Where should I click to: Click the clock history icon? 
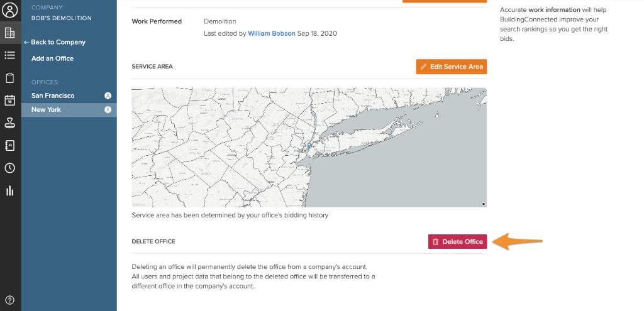click(x=10, y=168)
